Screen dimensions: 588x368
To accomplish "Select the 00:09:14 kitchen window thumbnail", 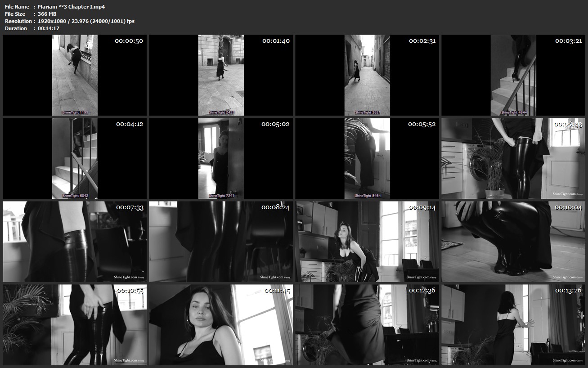I will (367, 242).
